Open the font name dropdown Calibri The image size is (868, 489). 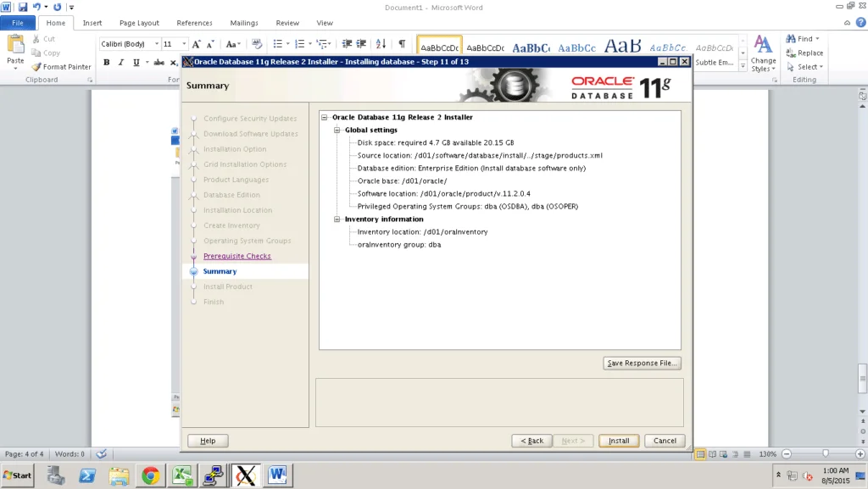pos(157,44)
